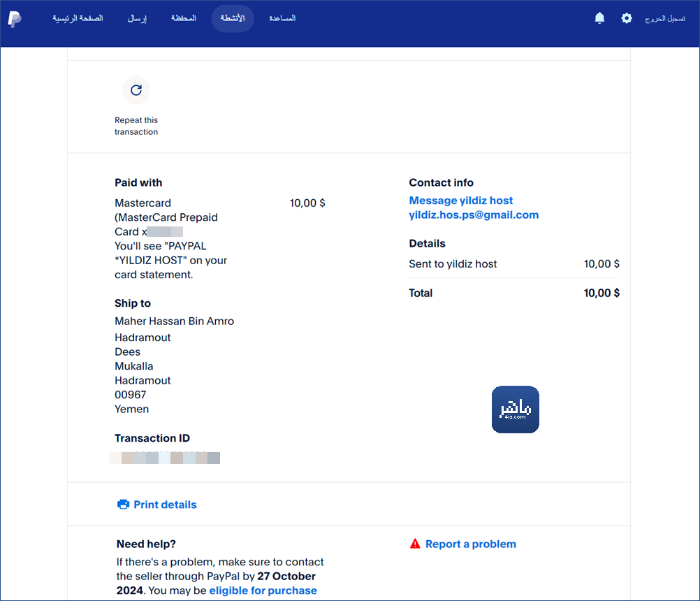Click the 4iz.com blue logo badge
This screenshot has height=601, width=700.
tap(515, 410)
